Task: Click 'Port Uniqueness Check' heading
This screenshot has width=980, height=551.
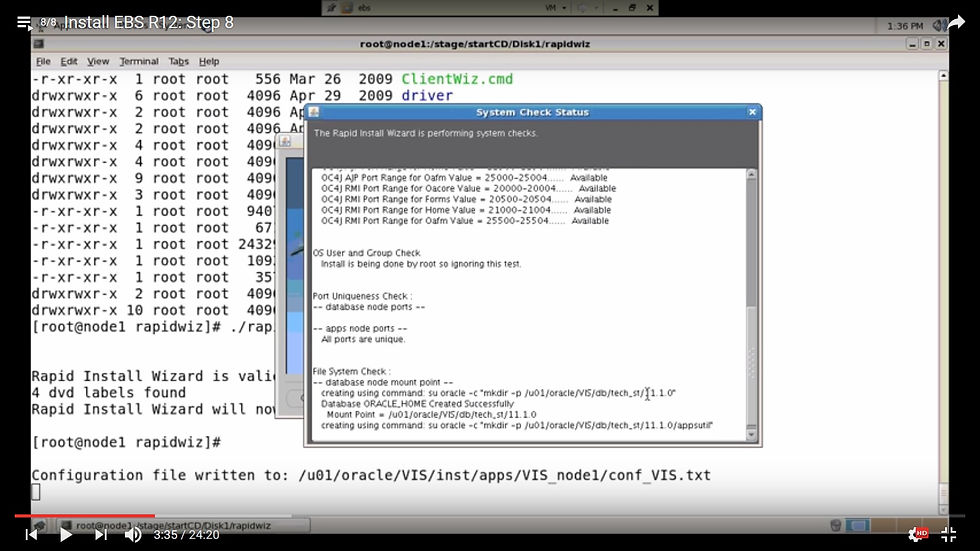Action: click(362, 296)
